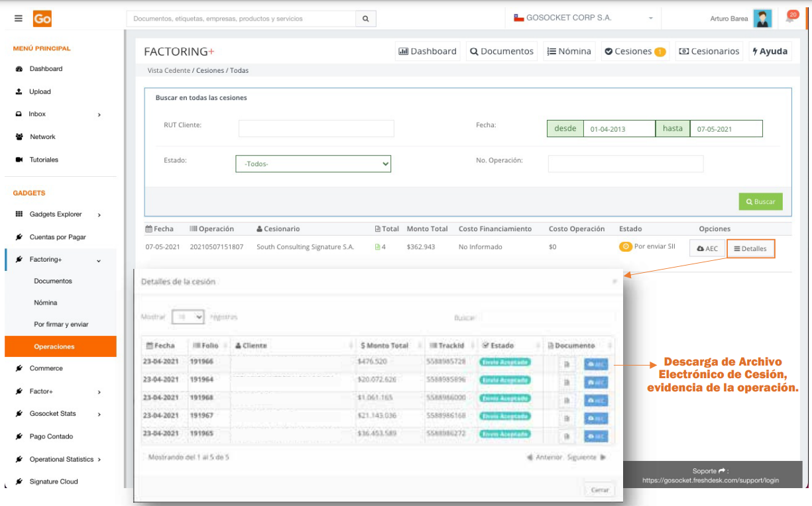Click the hasta date field 07-05-2021

pyautogui.click(x=726, y=129)
